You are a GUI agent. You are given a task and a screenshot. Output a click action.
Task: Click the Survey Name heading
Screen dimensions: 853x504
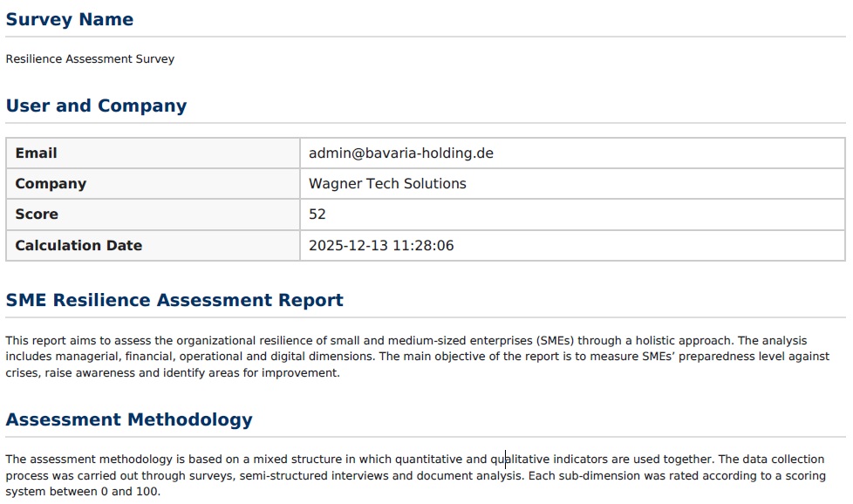pyautogui.click(x=70, y=20)
